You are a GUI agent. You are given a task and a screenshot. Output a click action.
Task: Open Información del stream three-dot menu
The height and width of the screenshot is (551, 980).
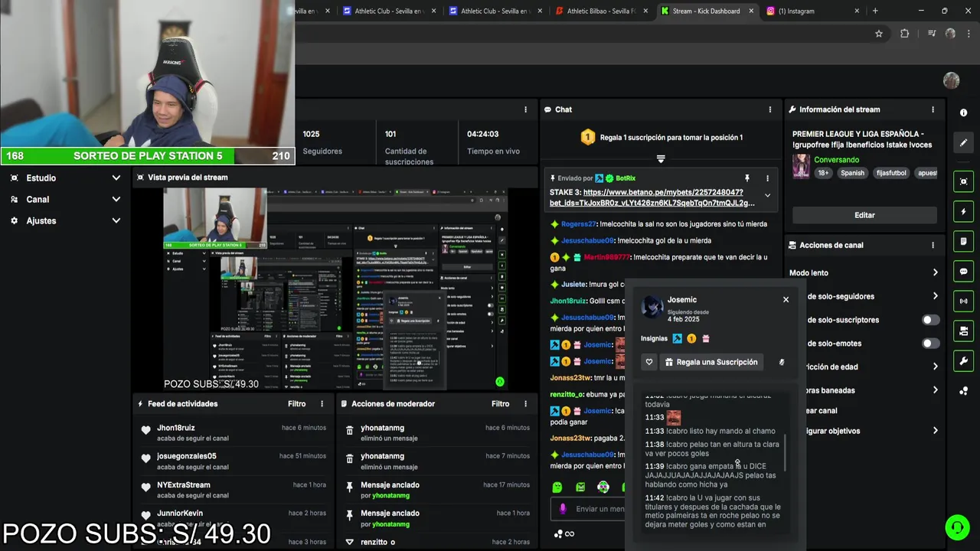(x=933, y=109)
